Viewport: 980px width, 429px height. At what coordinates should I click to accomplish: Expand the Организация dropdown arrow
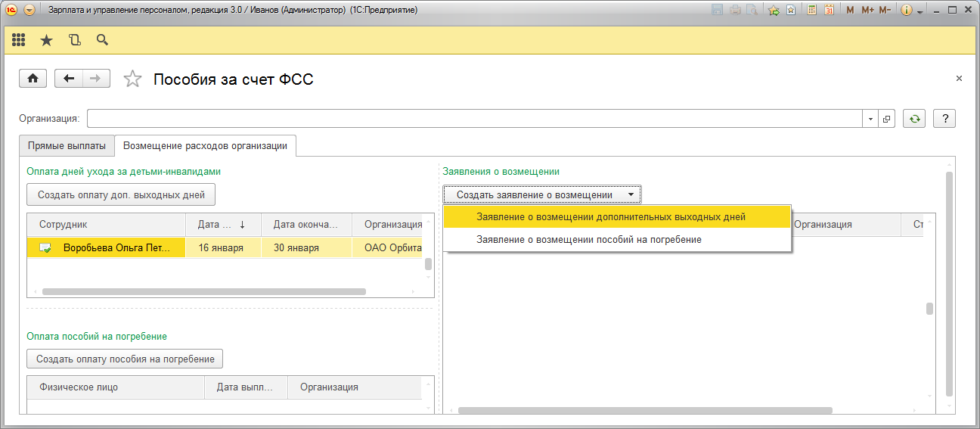[870, 119]
